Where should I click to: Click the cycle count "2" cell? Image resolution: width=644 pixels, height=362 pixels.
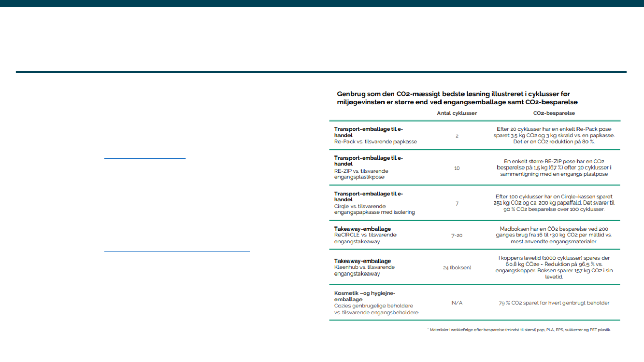(x=457, y=136)
